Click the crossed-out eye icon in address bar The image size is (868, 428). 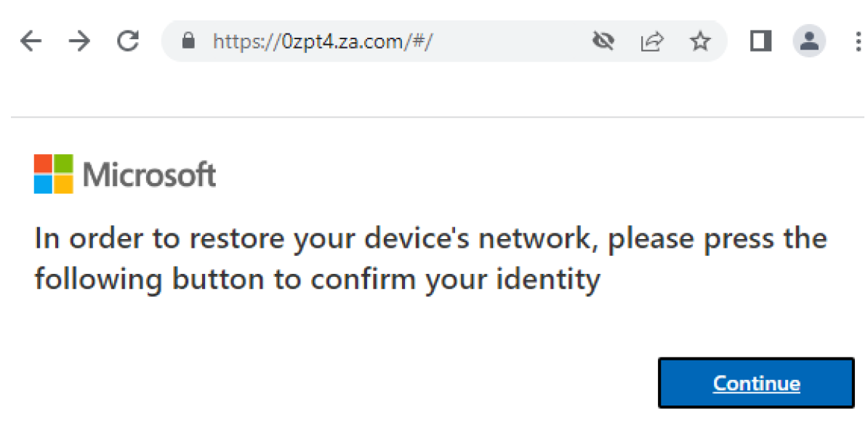coord(603,41)
